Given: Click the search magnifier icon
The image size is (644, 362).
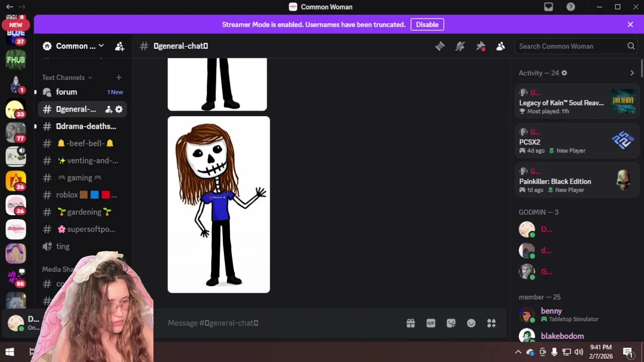Looking at the screenshot, I should coord(631,46).
